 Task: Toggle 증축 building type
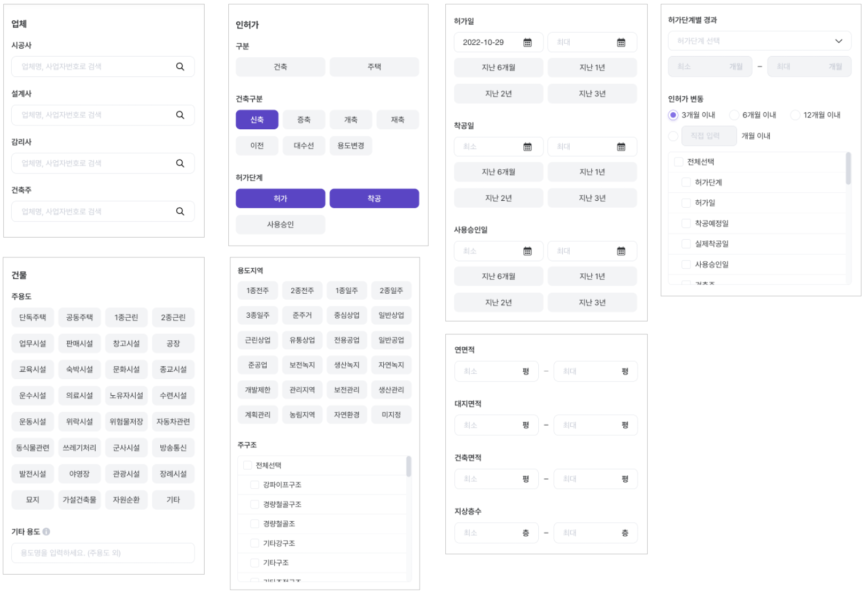tap(304, 120)
